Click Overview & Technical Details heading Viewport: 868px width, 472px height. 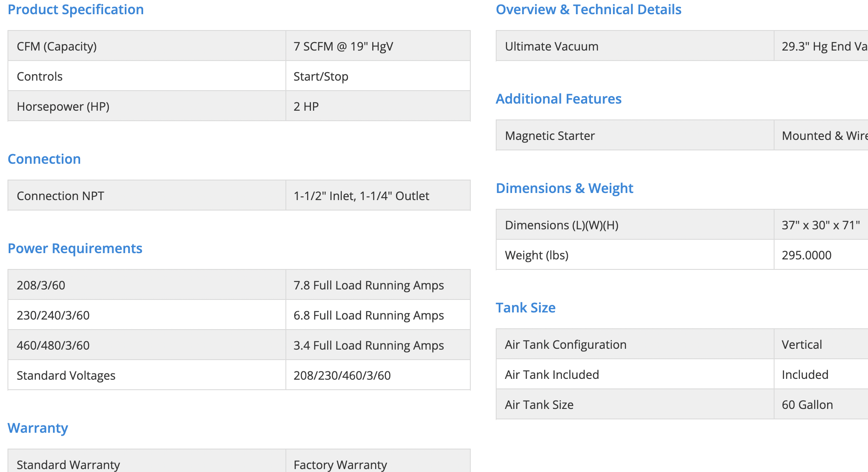588,10
